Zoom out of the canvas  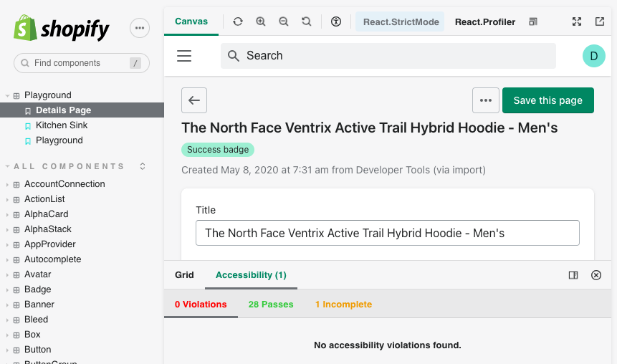click(x=283, y=21)
